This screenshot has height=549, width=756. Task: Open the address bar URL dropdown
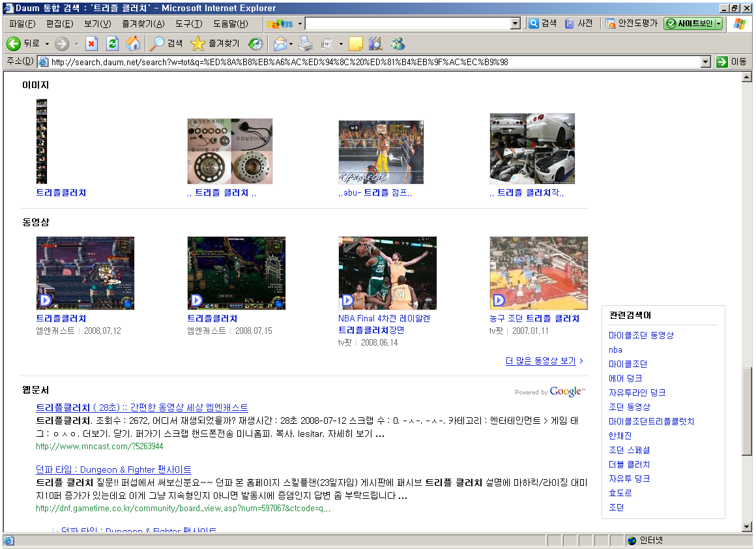[x=705, y=62]
